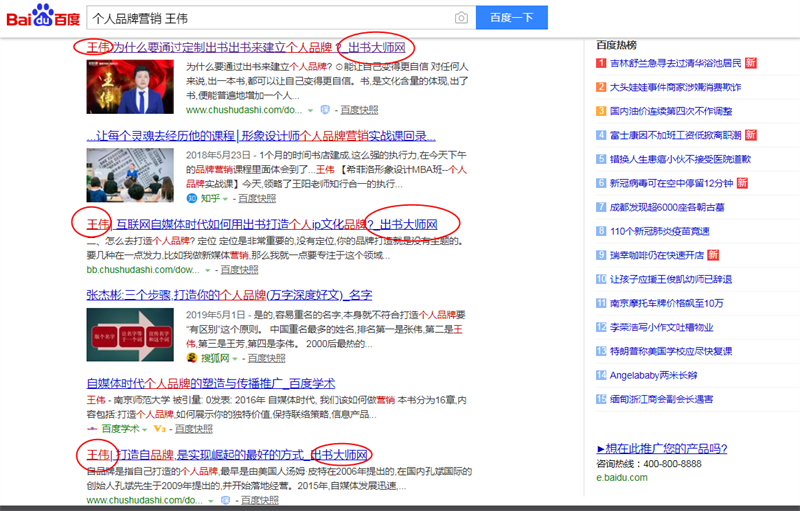Viewport: 800px width, 511px height.
Task: Open image search with the camera icon
Action: (x=461, y=18)
